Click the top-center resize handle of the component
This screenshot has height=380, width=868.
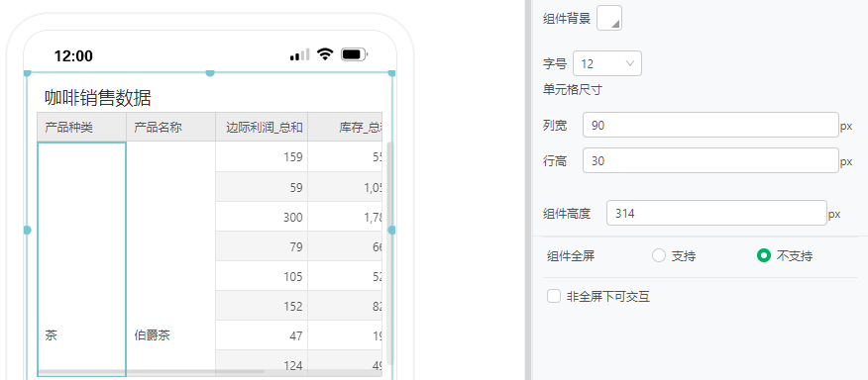210,72
